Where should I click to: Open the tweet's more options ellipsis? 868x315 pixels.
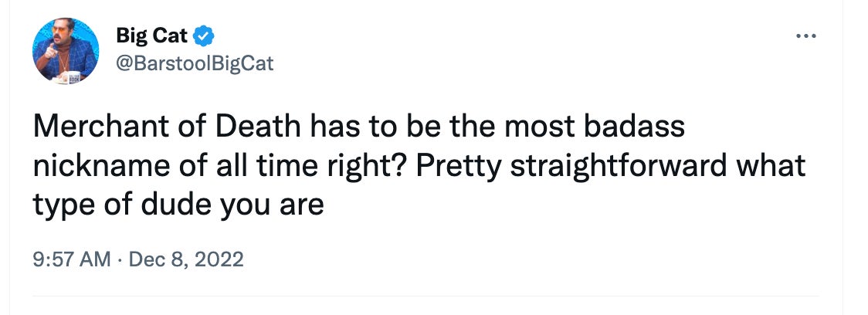[805, 36]
